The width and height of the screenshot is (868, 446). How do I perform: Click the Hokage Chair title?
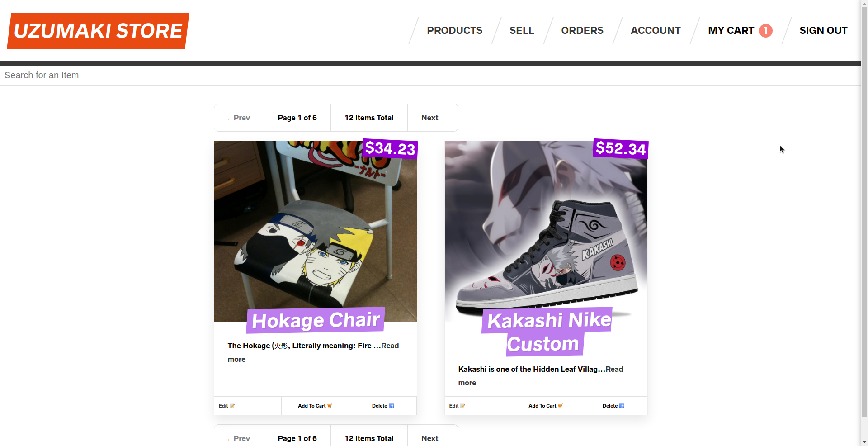[x=316, y=320]
